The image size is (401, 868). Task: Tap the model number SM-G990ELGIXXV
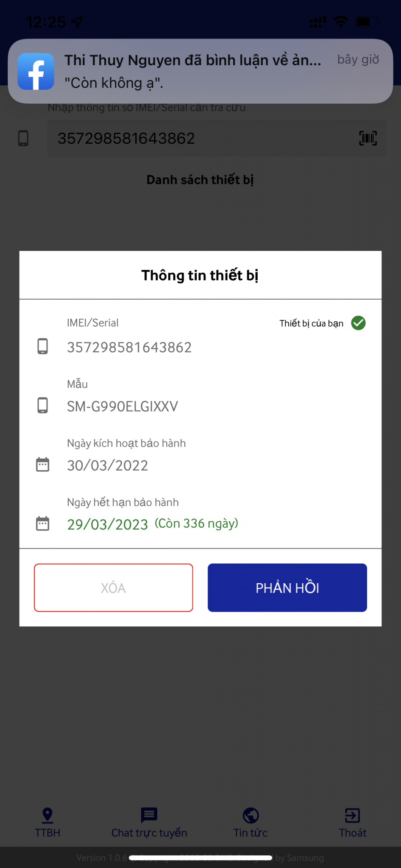[x=123, y=406]
